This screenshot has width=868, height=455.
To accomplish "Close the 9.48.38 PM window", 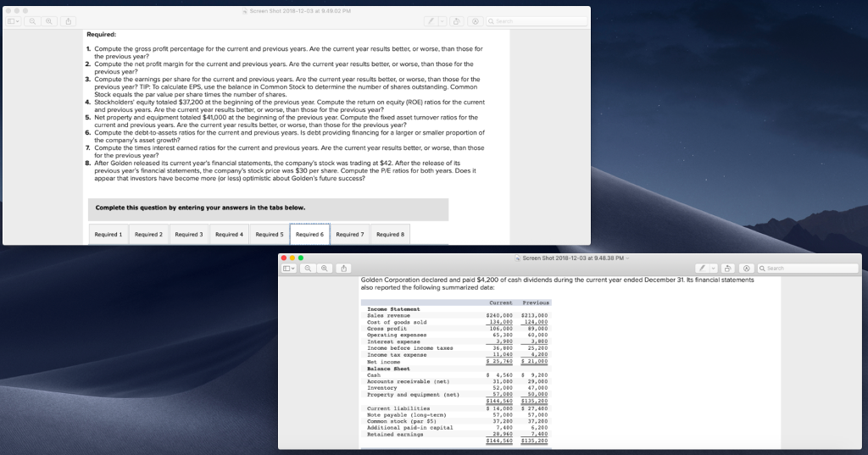I will (x=284, y=258).
